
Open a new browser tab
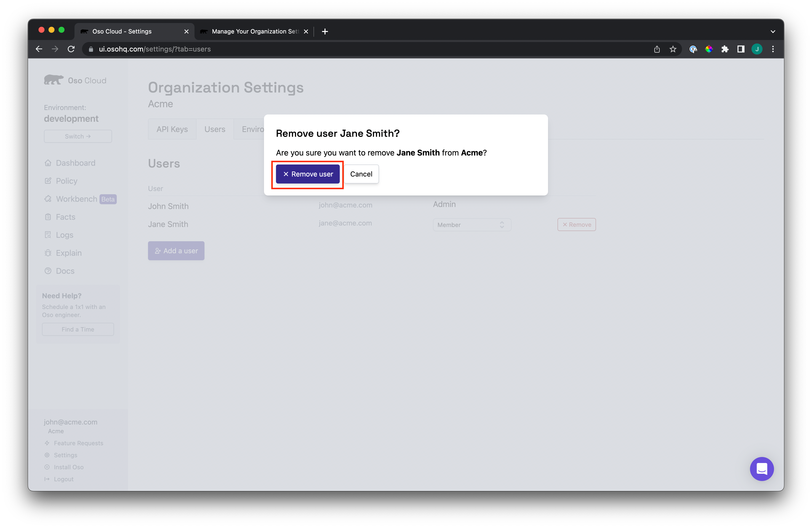[325, 31]
